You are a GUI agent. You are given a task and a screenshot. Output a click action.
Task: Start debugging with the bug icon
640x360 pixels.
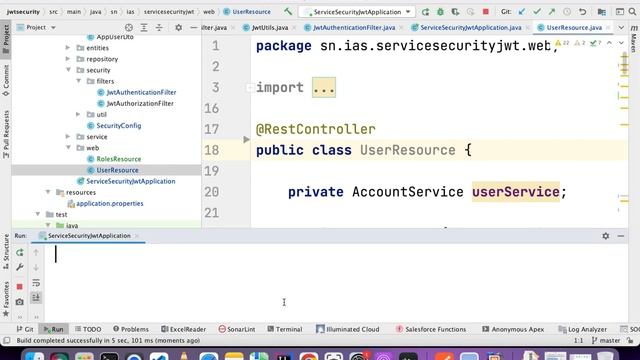click(440, 12)
